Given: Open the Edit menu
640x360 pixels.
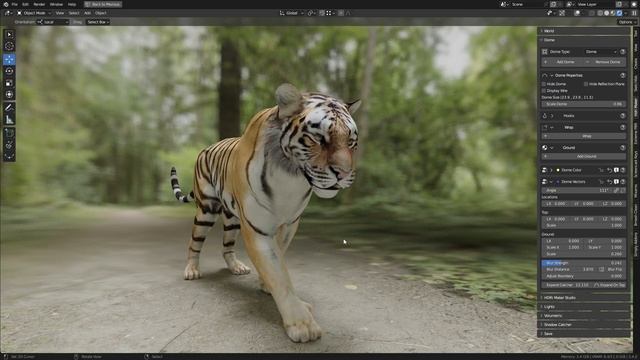Looking at the screenshot, I should point(25,4).
